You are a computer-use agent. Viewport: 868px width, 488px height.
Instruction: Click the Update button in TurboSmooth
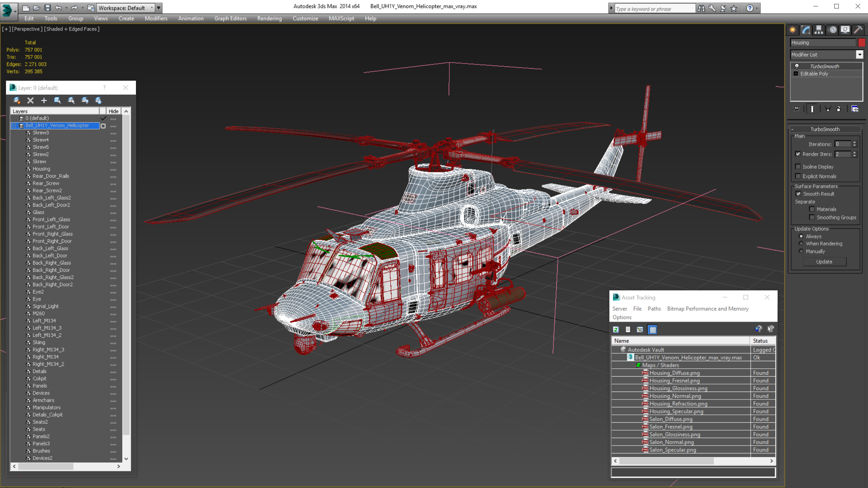824,262
